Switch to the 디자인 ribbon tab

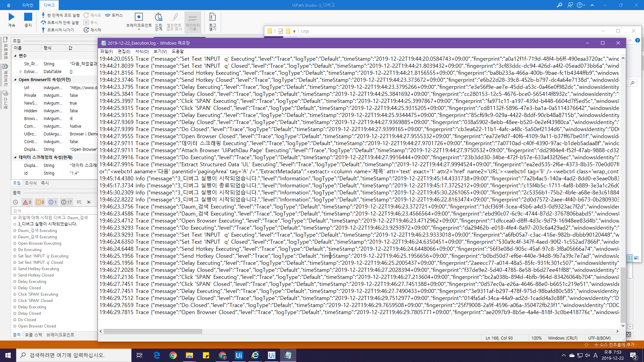pyautogui.click(x=28, y=5)
